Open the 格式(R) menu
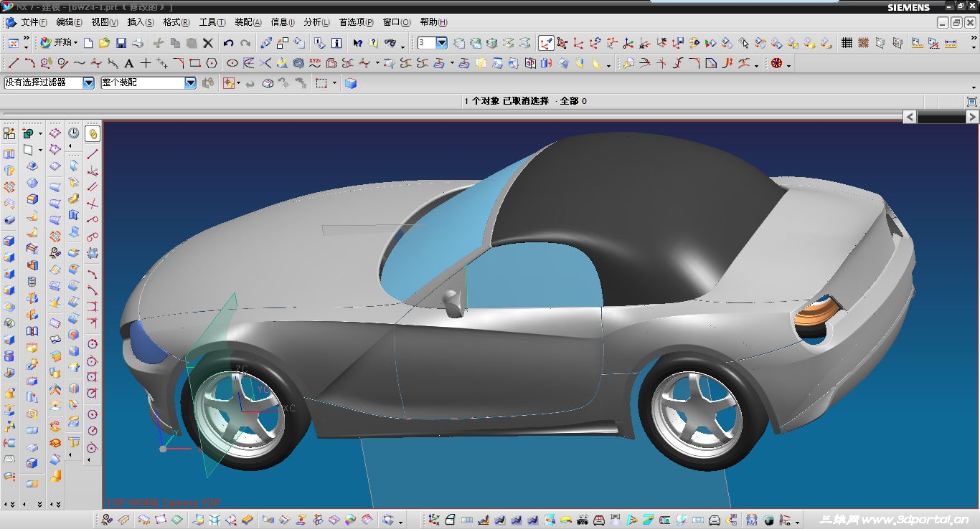The image size is (980, 529). click(176, 22)
